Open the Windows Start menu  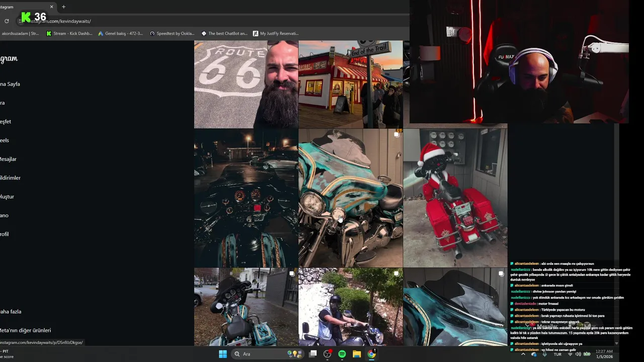[x=222, y=354]
